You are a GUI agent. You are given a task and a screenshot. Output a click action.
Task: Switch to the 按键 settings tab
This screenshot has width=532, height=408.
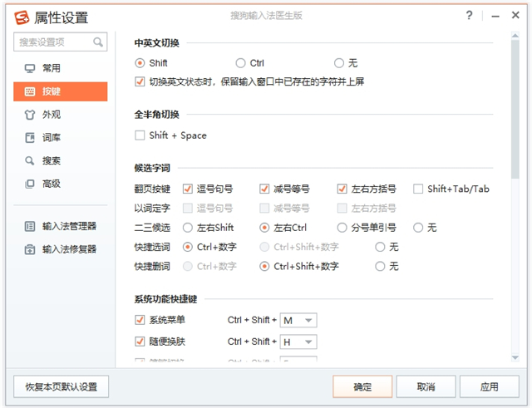pos(60,91)
